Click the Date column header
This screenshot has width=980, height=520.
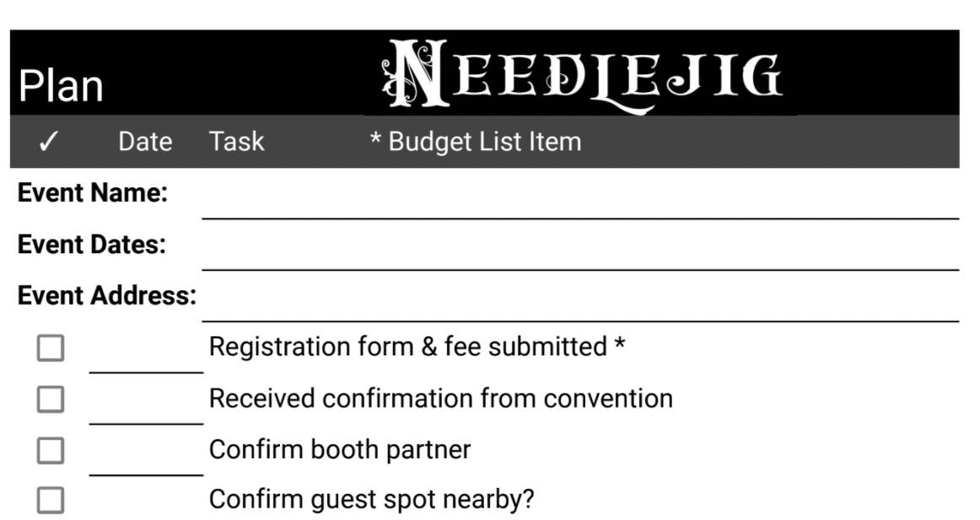click(145, 142)
